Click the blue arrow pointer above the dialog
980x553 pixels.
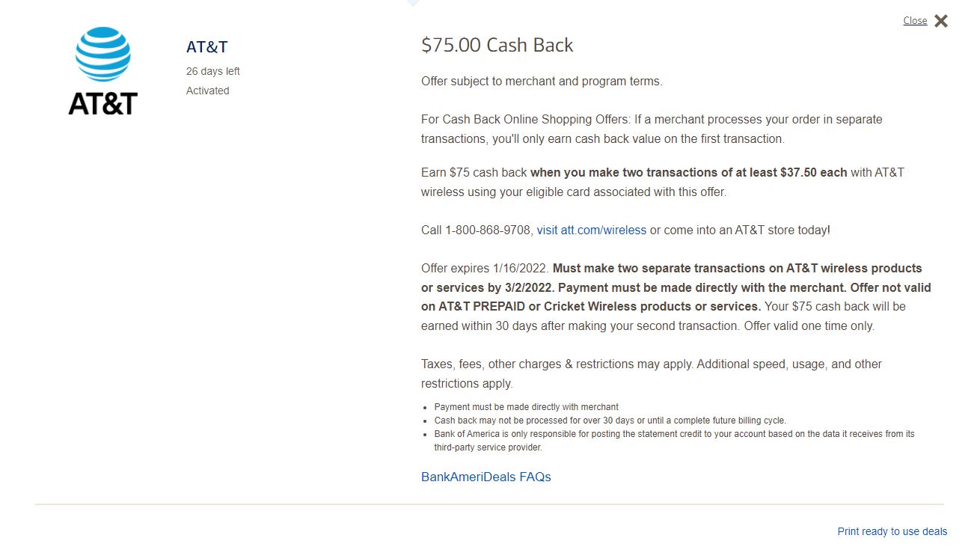pos(412,3)
